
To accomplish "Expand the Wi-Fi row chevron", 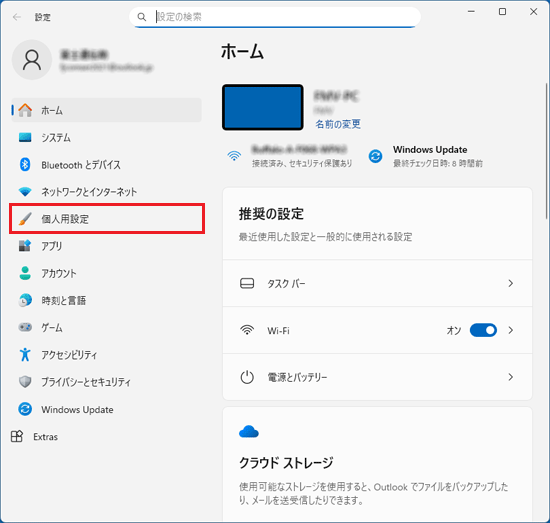I will tap(511, 330).
